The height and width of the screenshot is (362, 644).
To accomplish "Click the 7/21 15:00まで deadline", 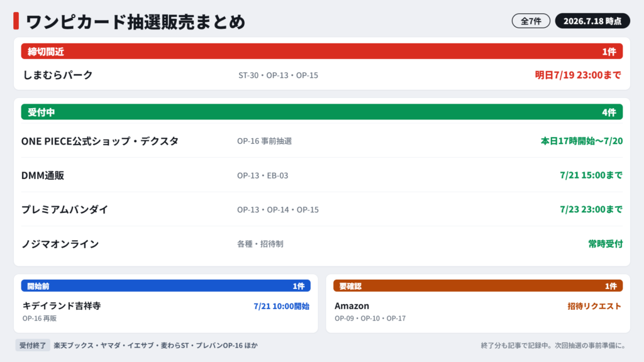I will point(591,175).
